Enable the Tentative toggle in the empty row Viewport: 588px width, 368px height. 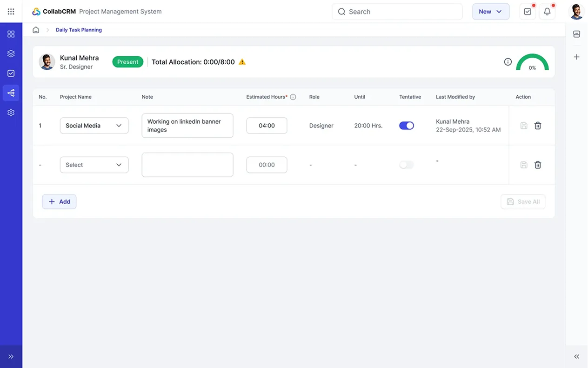(406, 165)
